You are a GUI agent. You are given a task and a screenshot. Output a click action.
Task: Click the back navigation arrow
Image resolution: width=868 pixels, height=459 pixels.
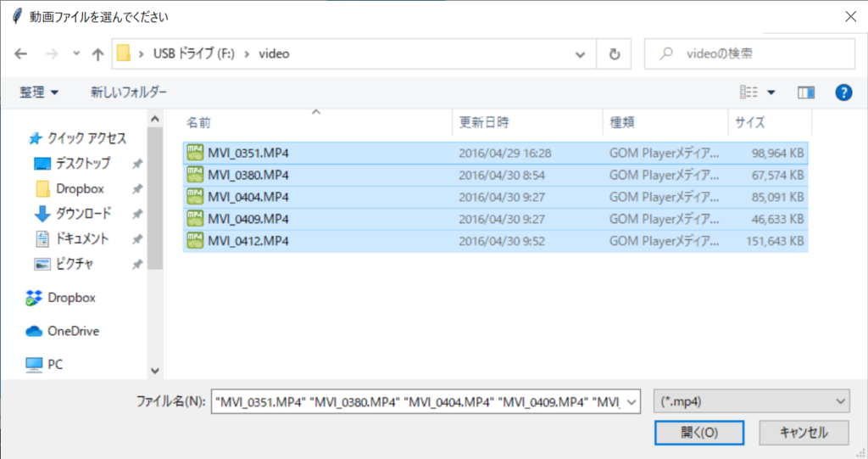tap(21, 54)
